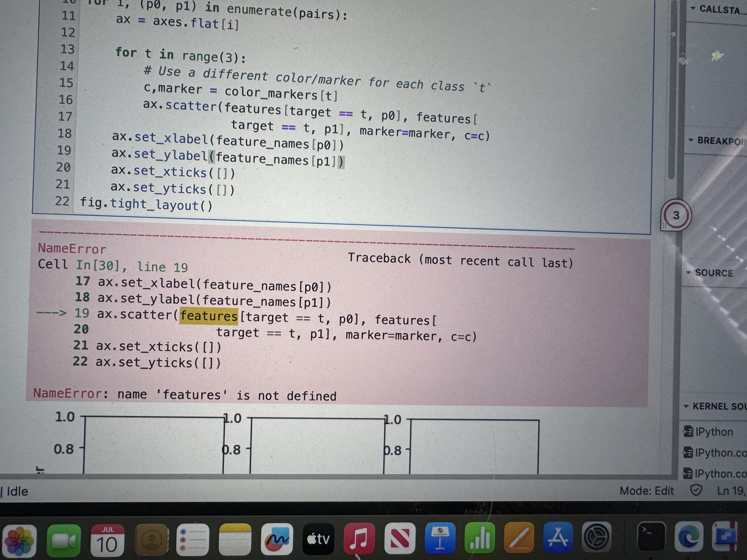Click the third empty subplot in output
Screen dimensions: 747x560
[x=474, y=446]
